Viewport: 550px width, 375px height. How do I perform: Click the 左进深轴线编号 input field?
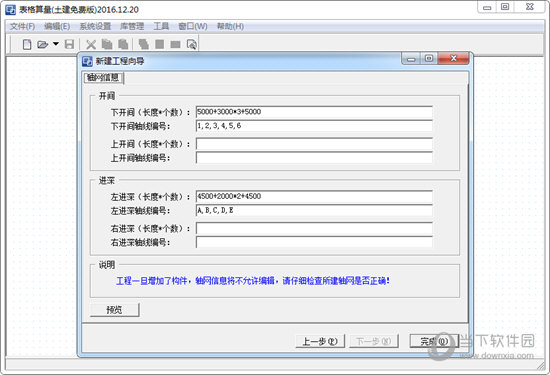tap(314, 210)
